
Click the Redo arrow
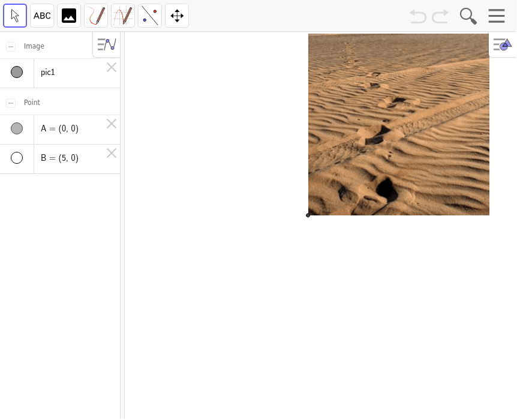coord(440,16)
